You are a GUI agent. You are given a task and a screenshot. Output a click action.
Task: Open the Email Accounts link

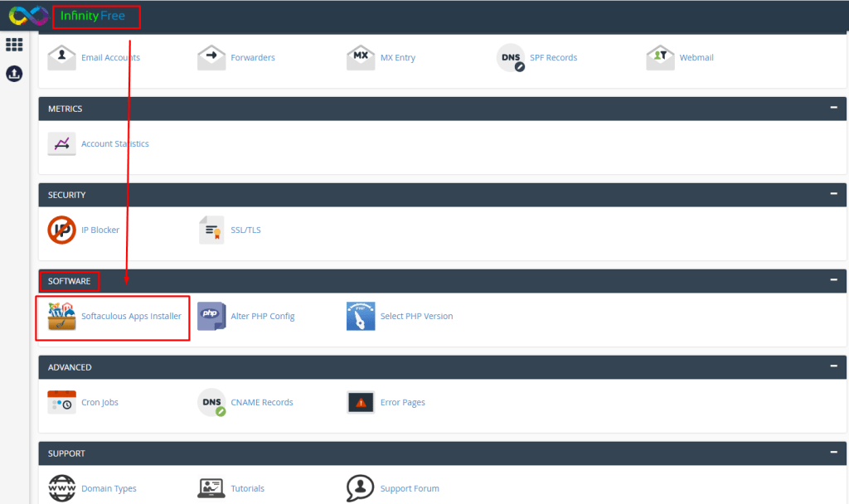point(110,58)
